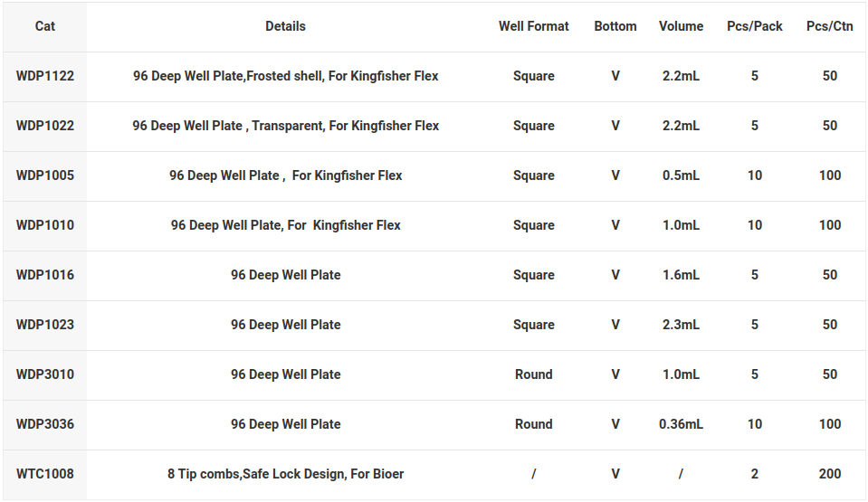868x502 pixels.
Task: Click the Pcs/Ctn column header
Action: [x=829, y=26]
